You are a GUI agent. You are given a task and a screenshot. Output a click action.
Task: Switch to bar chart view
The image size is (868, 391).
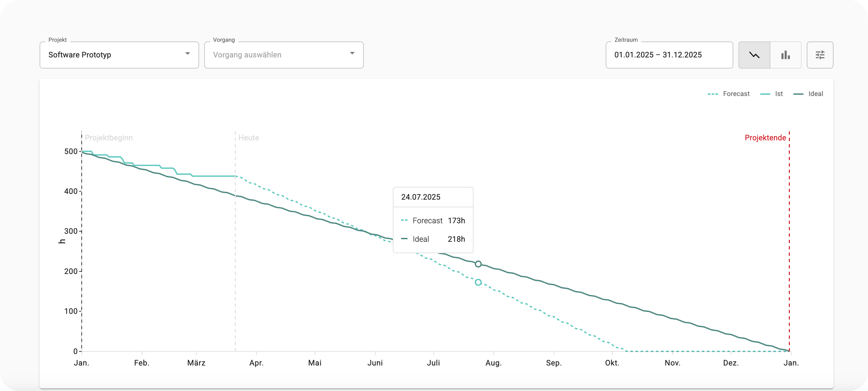tap(786, 55)
